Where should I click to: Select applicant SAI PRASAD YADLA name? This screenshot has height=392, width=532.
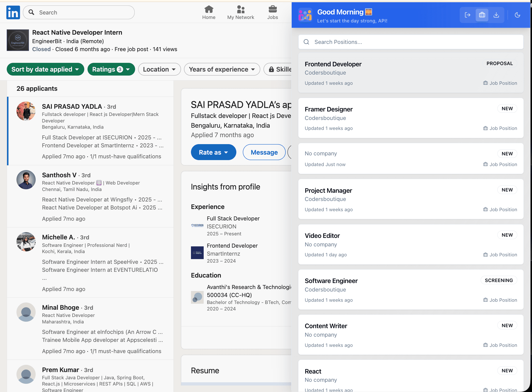pyautogui.click(x=72, y=106)
